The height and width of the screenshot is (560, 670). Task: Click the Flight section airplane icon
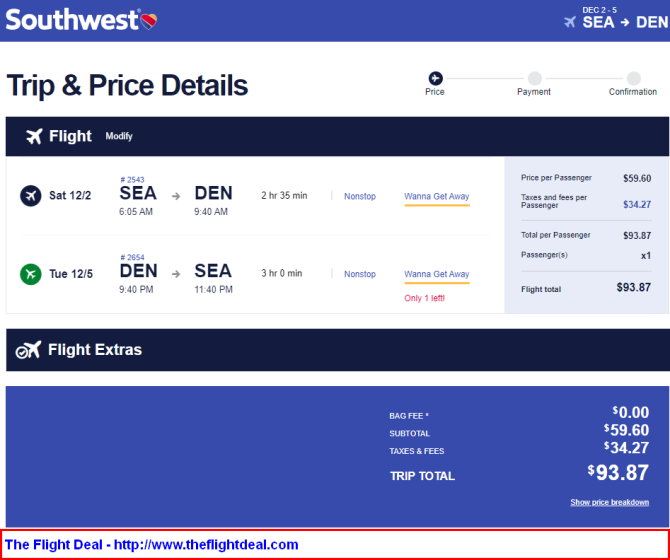(34, 136)
